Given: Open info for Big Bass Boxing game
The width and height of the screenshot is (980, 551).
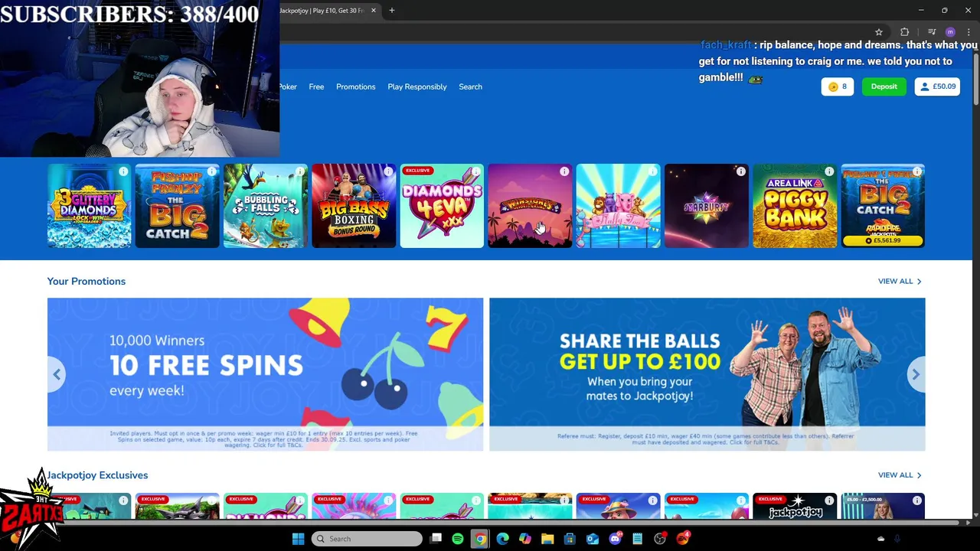Looking at the screenshot, I should click(388, 171).
